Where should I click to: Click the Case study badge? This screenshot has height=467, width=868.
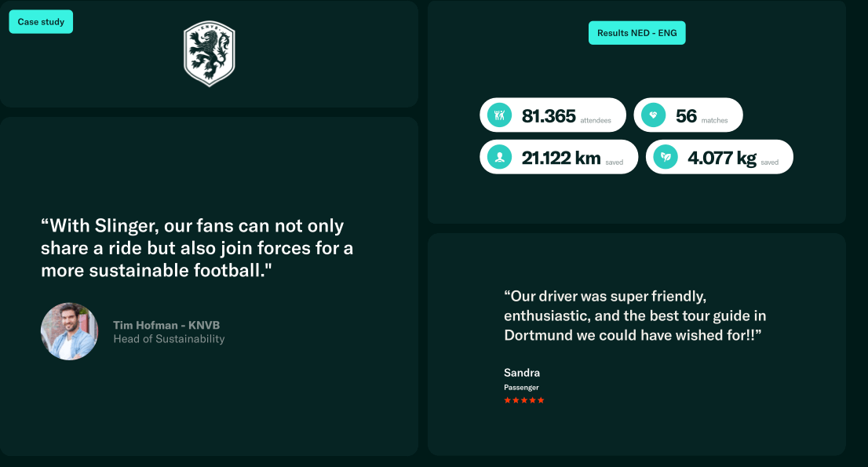pyautogui.click(x=41, y=22)
